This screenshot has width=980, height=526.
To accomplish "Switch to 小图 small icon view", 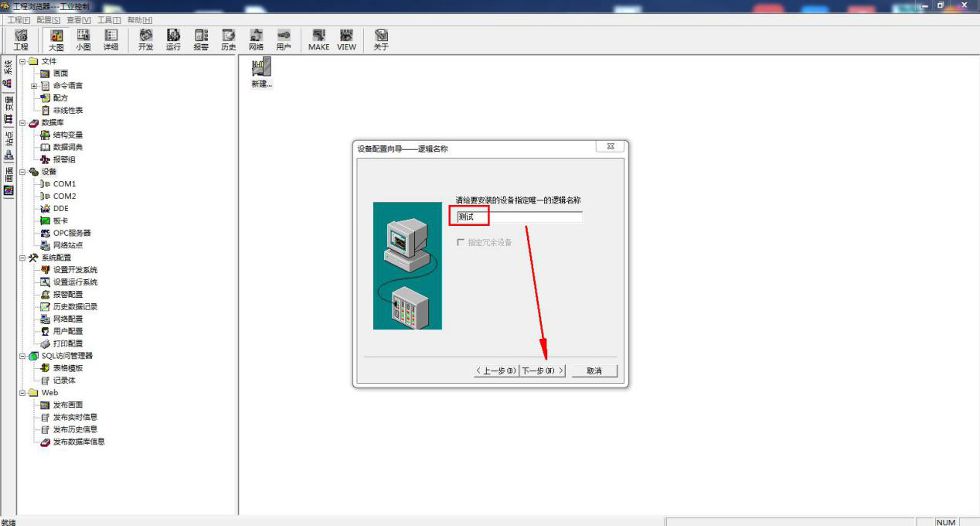I will click(x=83, y=39).
